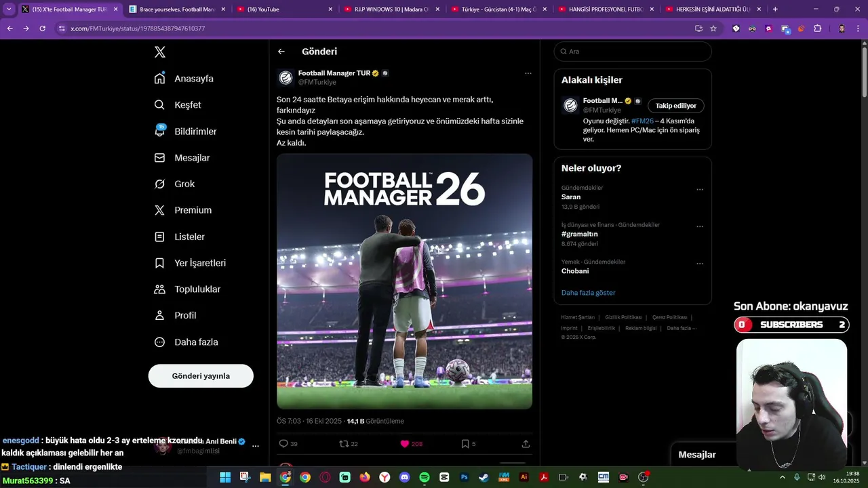Screen dimensions: 868x488
Task: Click the reply icon with 39 comments
Action: pos(288,444)
